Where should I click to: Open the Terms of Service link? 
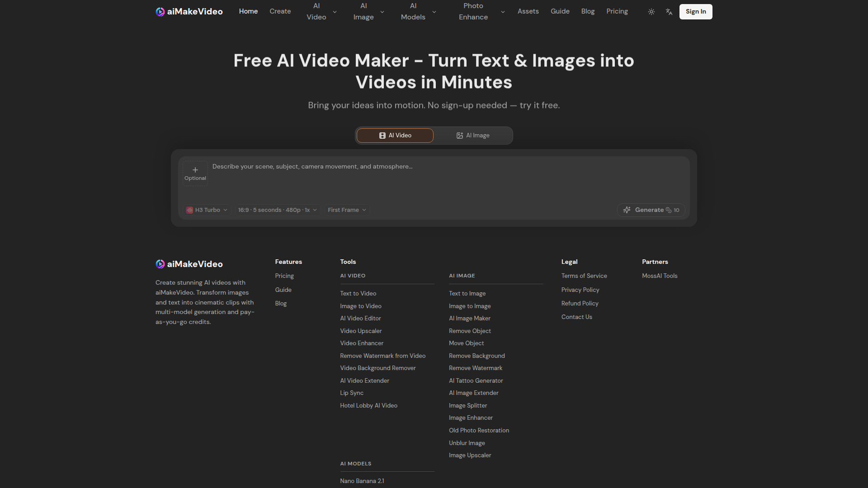tap(584, 276)
